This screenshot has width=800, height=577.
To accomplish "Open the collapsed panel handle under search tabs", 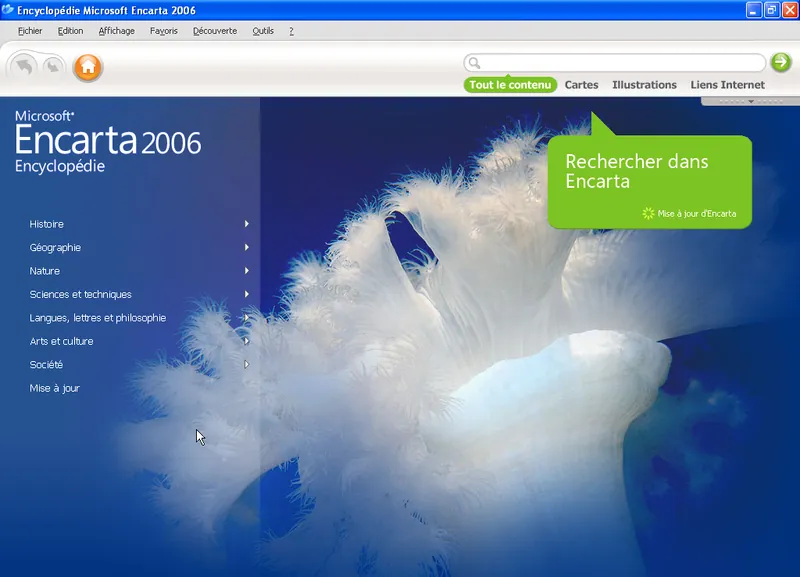I will pos(751,101).
